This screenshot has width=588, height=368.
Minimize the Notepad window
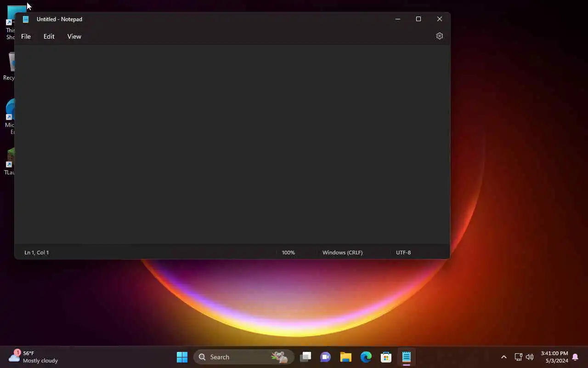(398, 19)
